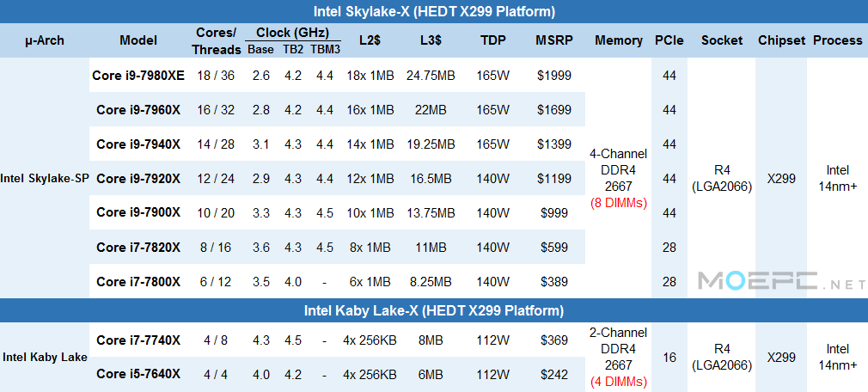Viewport: 868px width, 392px height.
Task: Select the Process column header
Action: (x=838, y=40)
